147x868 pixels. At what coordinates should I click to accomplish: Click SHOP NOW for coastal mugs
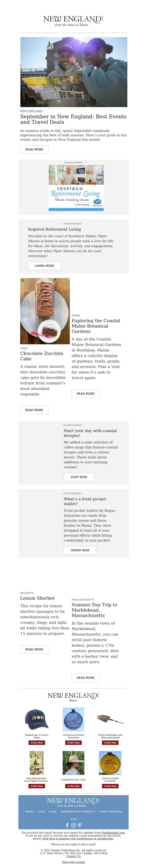click(x=79, y=477)
